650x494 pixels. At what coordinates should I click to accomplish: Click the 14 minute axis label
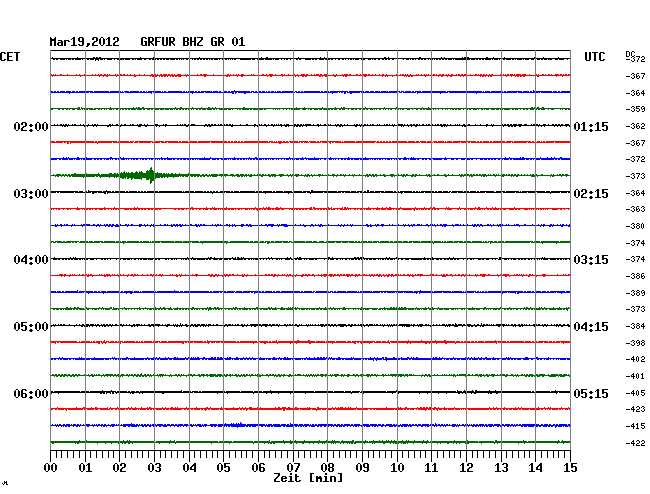(x=535, y=468)
